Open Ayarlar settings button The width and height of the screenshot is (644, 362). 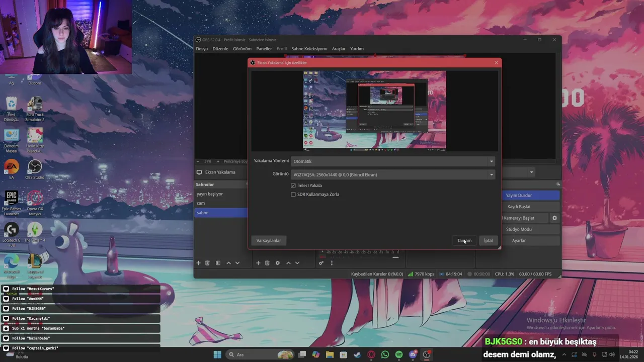[x=530, y=241]
